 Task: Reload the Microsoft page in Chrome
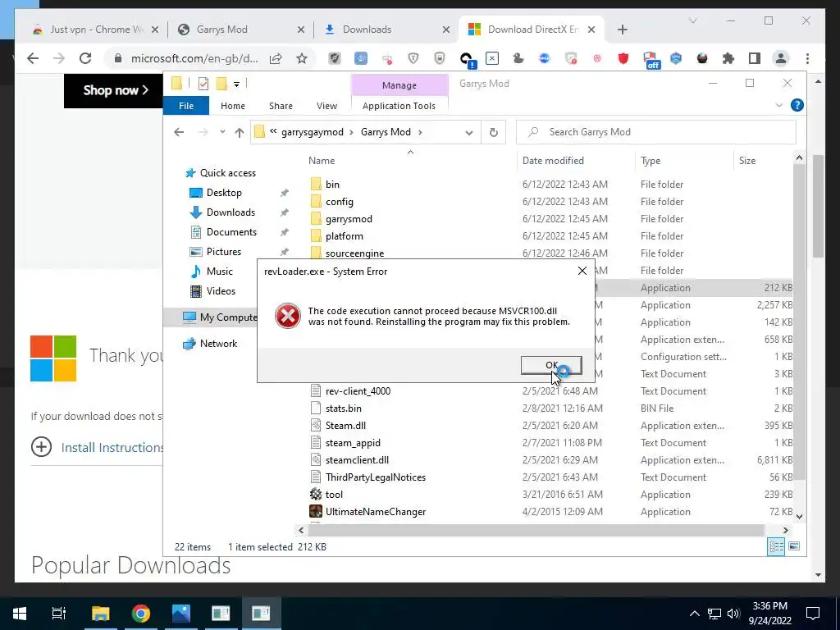point(85,58)
